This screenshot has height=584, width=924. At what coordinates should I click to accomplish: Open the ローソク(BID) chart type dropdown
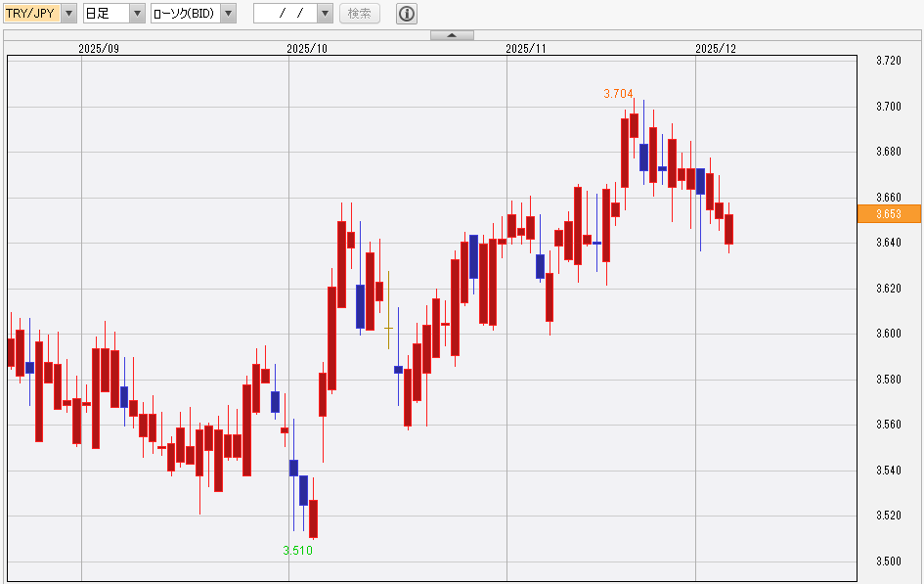click(x=194, y=13)
